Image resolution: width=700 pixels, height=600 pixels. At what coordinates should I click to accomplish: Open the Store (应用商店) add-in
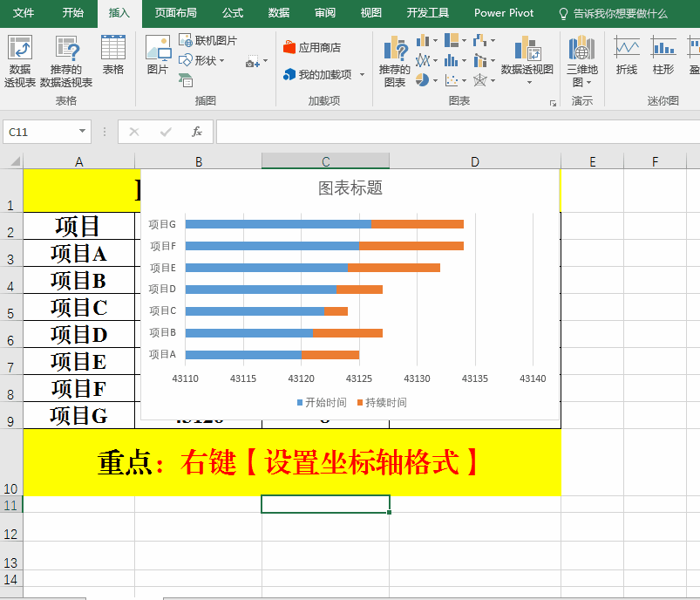pyautogui.click(x=312, y=47)
